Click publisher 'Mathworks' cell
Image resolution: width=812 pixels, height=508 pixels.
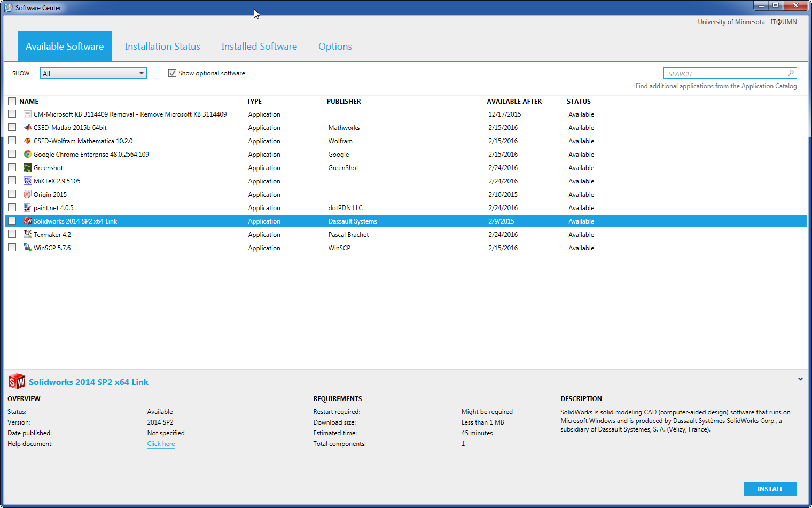click(344, 128)
